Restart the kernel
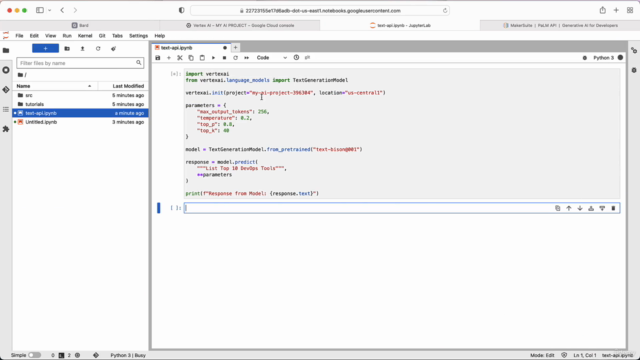 click(236, 58)
